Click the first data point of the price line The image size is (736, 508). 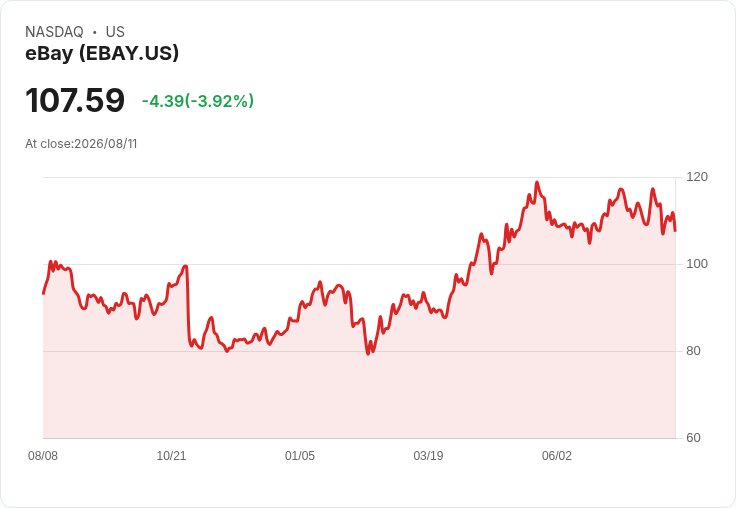click(44, 293)
